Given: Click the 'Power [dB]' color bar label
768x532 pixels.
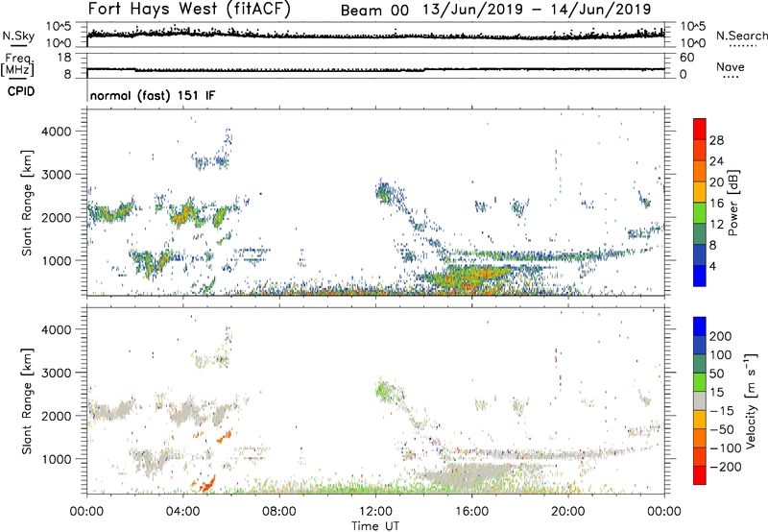Looking at the screenshot, I should point(732,203).
